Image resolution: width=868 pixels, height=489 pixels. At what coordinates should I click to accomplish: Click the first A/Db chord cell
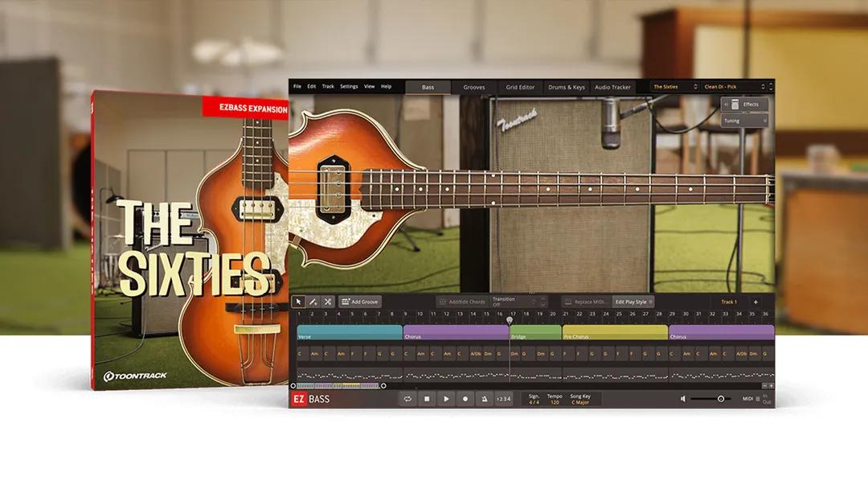coord(476,353)
